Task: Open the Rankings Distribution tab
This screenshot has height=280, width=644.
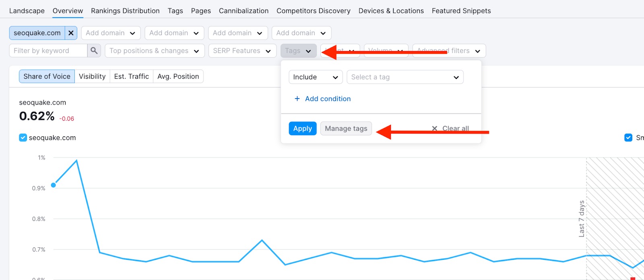Action: 125,11
